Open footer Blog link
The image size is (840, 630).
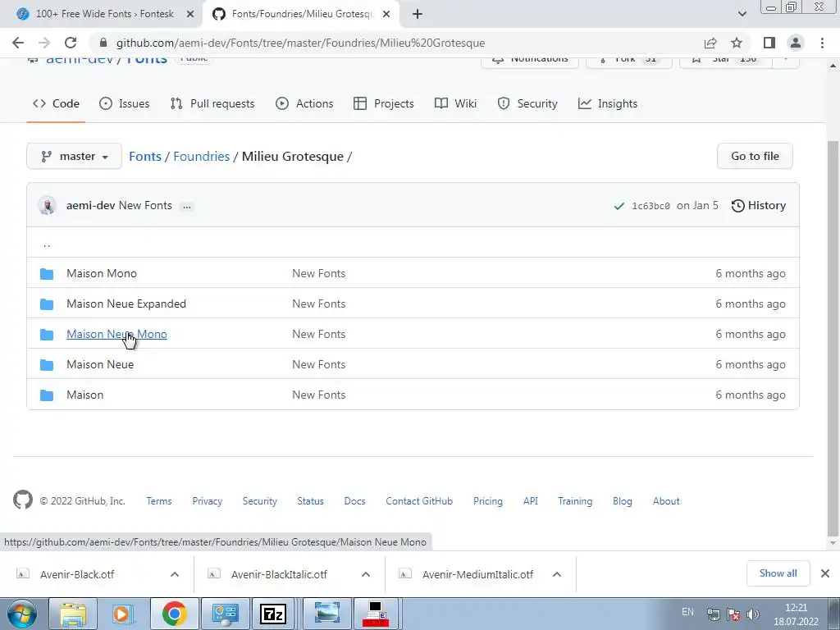(623, 501)
